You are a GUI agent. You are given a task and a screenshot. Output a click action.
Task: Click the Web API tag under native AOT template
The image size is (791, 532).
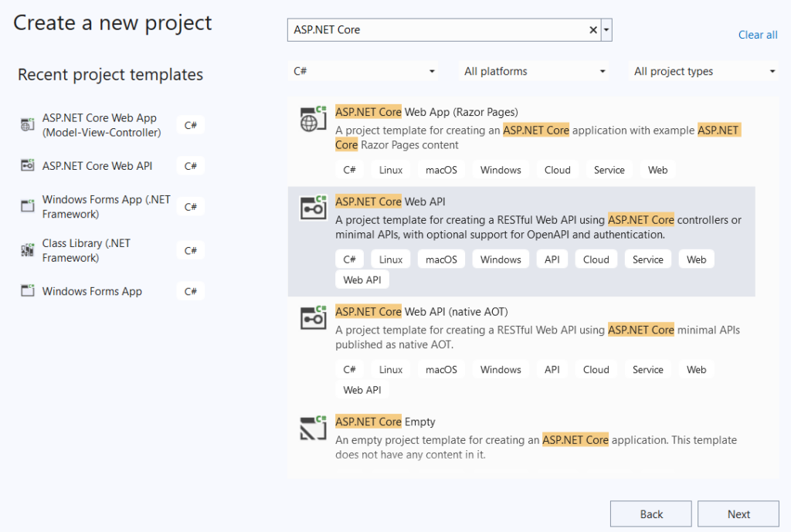pyautogui.click(x=362, y=390)
